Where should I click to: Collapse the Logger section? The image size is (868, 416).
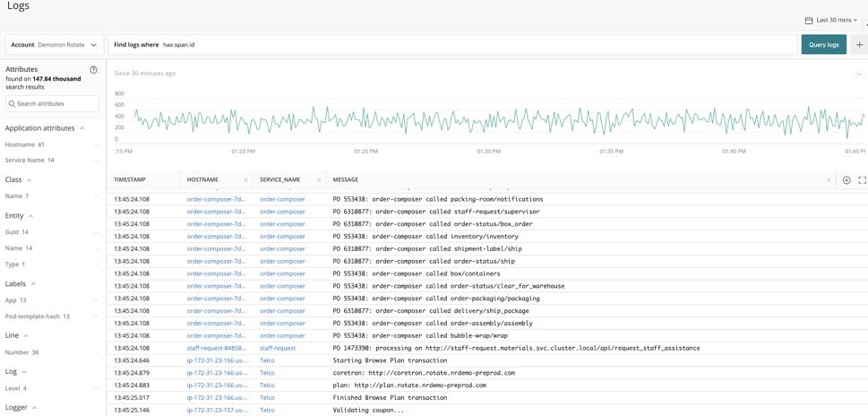[x=34, y=408]
